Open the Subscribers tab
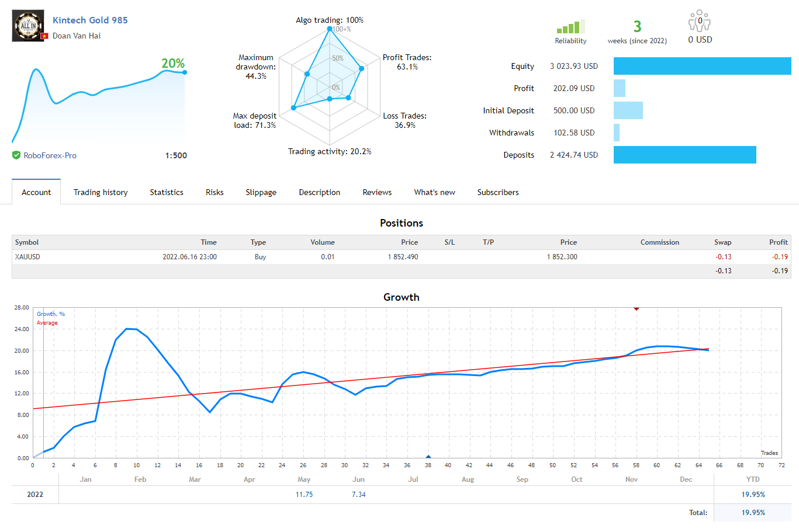Screen dimensions: 799x532 tap(498, 192)
